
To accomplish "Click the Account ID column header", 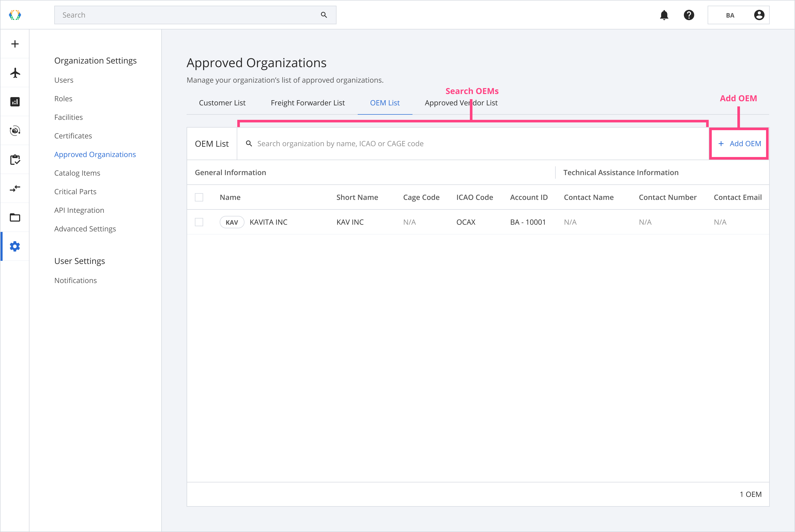I will tap(529, 198).
